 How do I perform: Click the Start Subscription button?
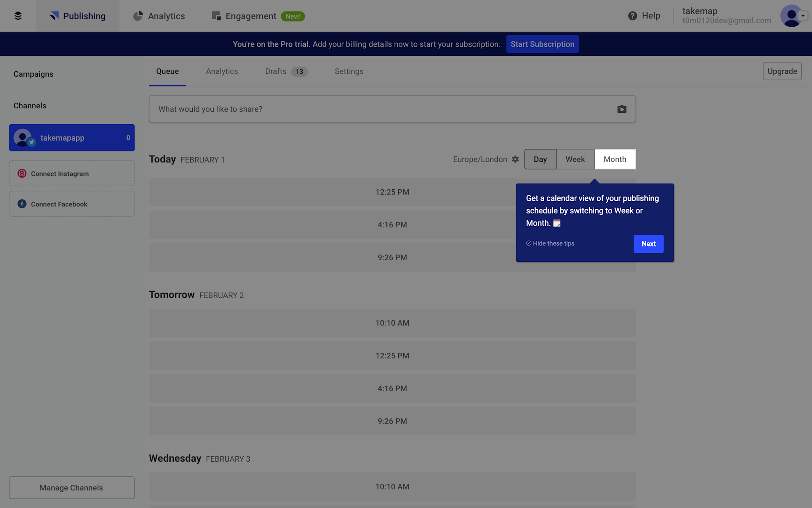(x=542, y=44)
